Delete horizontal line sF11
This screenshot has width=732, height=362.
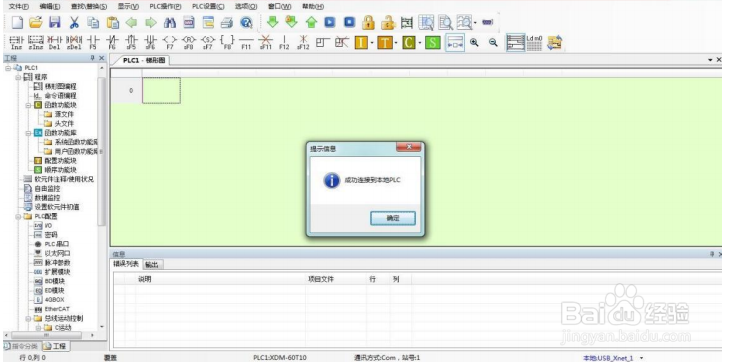click(265, 43)
